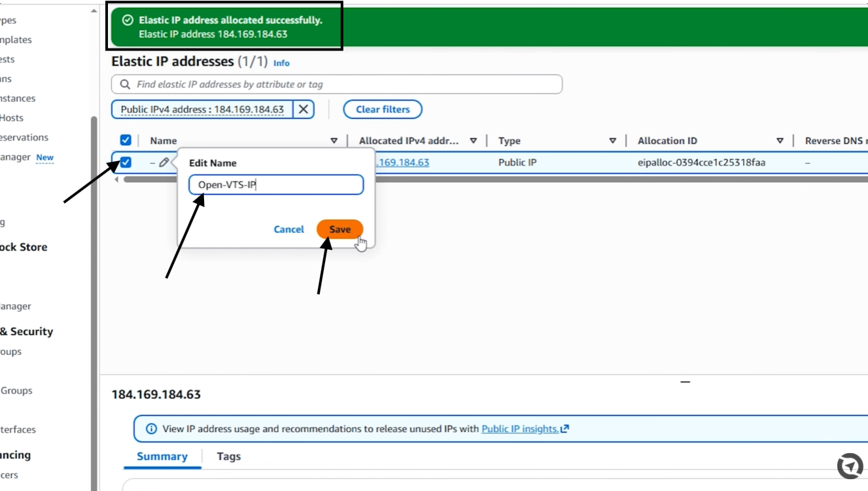Switch to the Summary tab

(x=162, y=456)
